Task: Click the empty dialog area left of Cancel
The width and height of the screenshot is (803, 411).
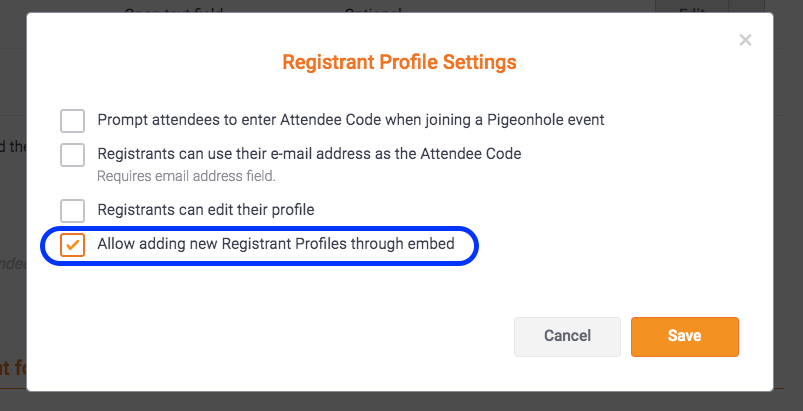Action: 280,337
